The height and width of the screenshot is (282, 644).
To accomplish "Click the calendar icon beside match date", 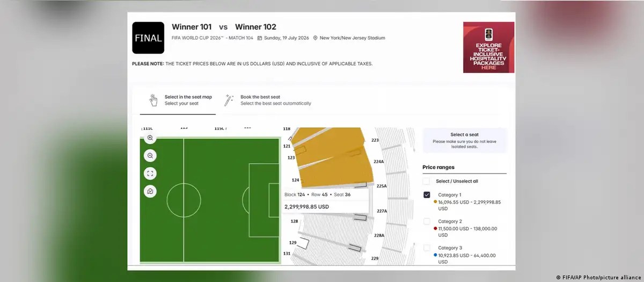I will coord(260,38).
